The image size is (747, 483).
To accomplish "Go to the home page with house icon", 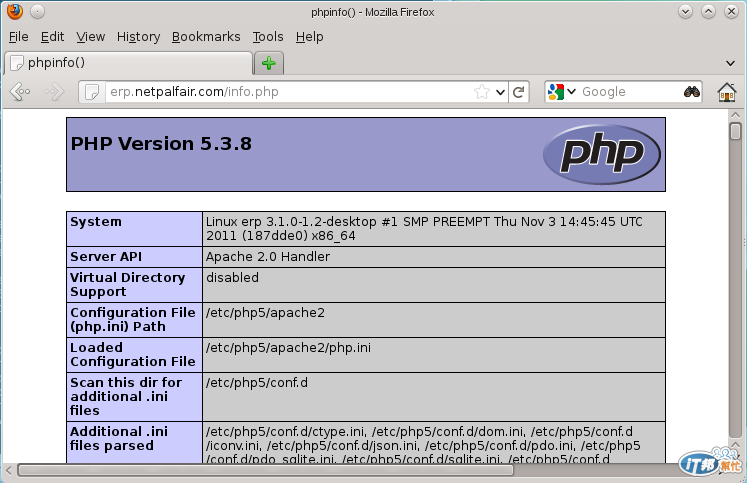I will click(727, 91).
